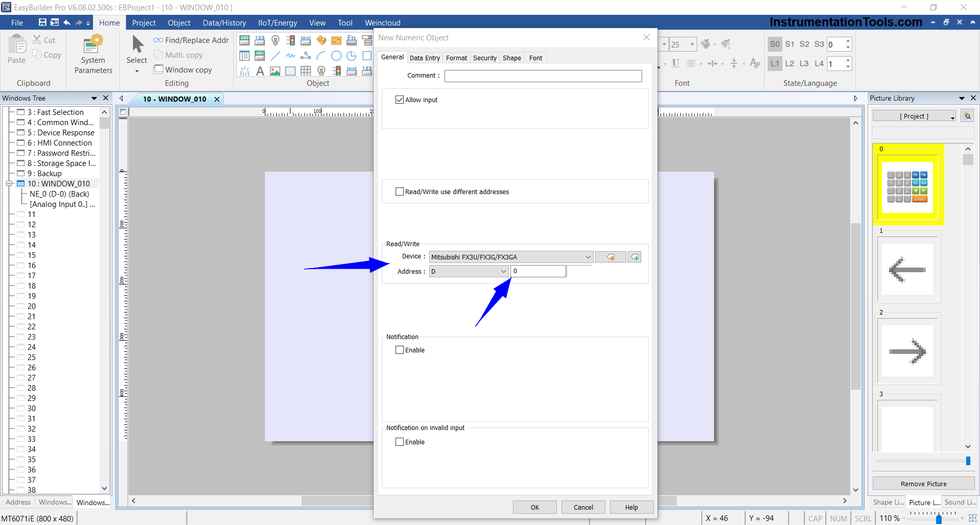Viewport: 980px width, 525px height.
Task: Open the Address type dropdown showing D
Action: (x=469, y=271)
